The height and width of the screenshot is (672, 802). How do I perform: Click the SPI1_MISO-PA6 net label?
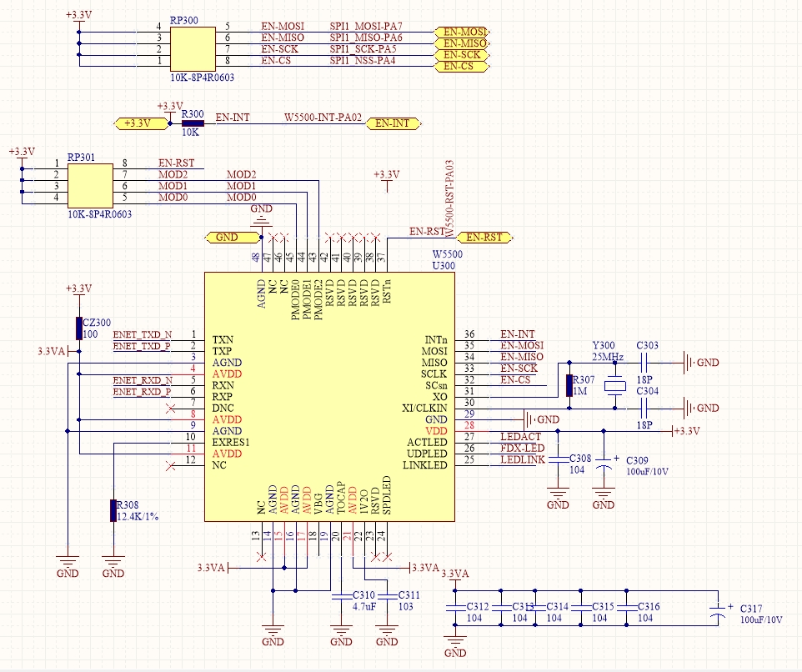366,38
